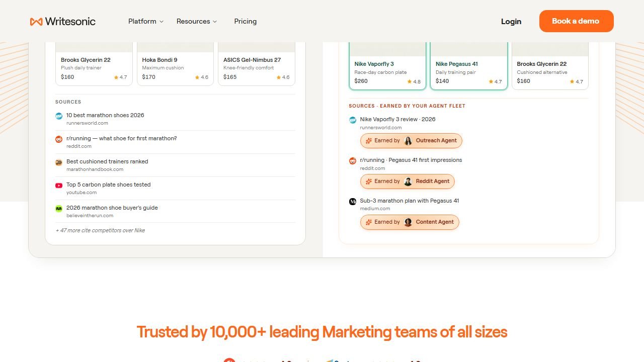Open "r/running · Pegasus 41 first impressions" source
This screenshot has width=644, height=362.
pos(411,160)
